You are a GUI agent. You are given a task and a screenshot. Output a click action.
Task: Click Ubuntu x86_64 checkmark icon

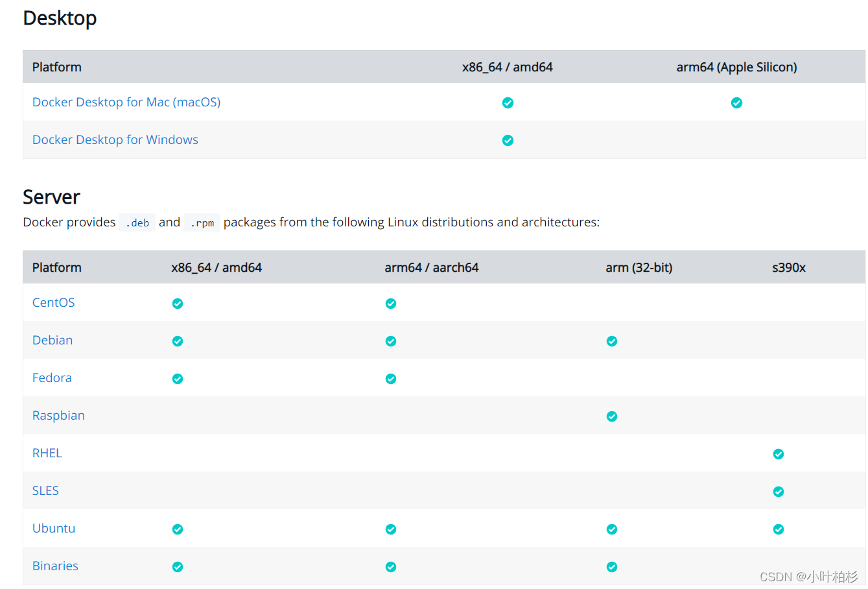[178, 529]
